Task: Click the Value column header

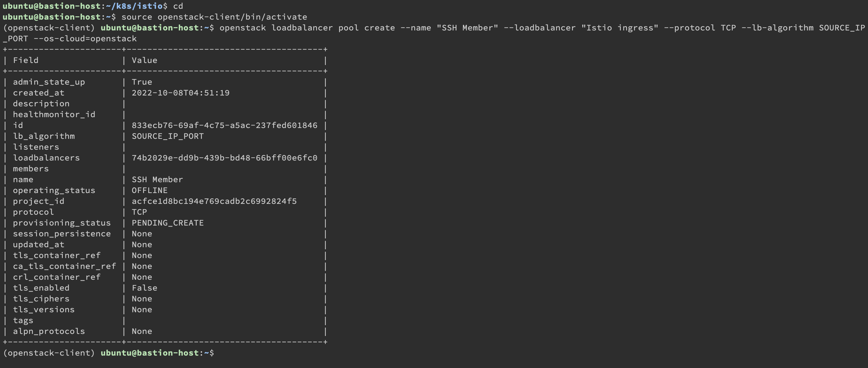Action: [x=144, y=61]
